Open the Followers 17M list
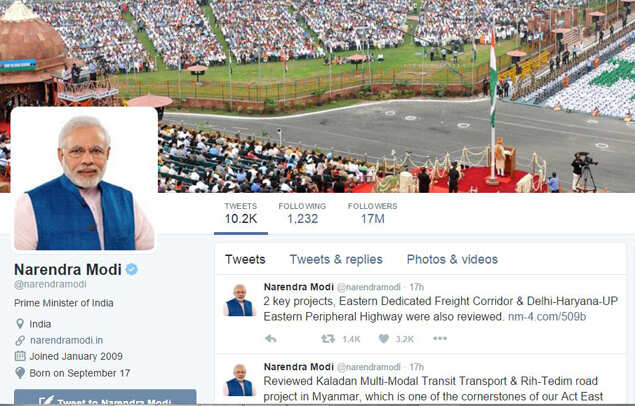The image size is (635, 406). pyautogui.click(x=373, y=213)
